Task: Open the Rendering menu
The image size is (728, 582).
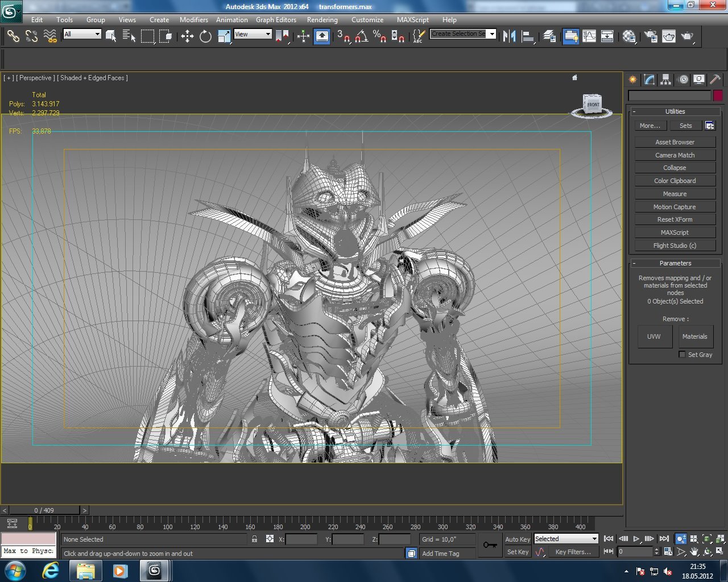Action: pos(322,19)
